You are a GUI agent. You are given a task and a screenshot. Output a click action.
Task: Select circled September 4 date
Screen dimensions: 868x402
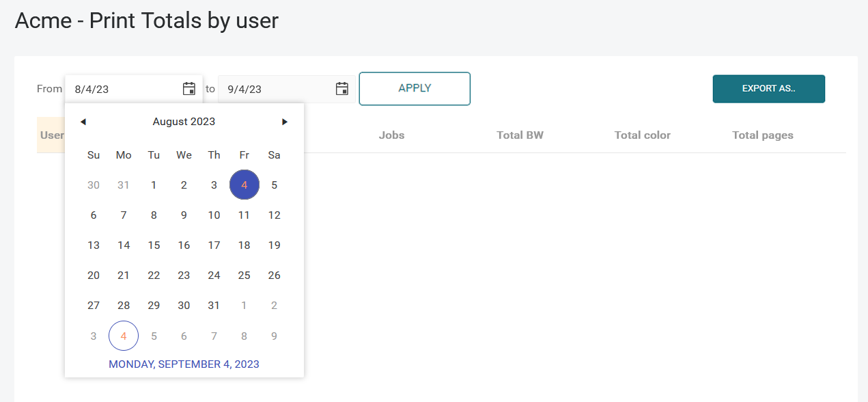124,336
